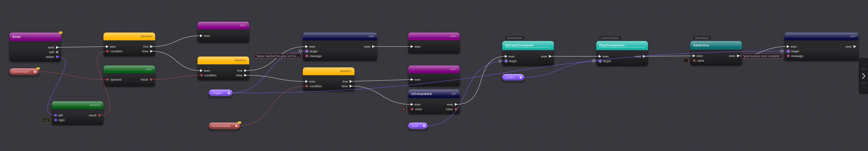The height and width of the screenshot is (151, 868).
Task: Select the EQUALS node header
Action: click(x=77, y=105)
